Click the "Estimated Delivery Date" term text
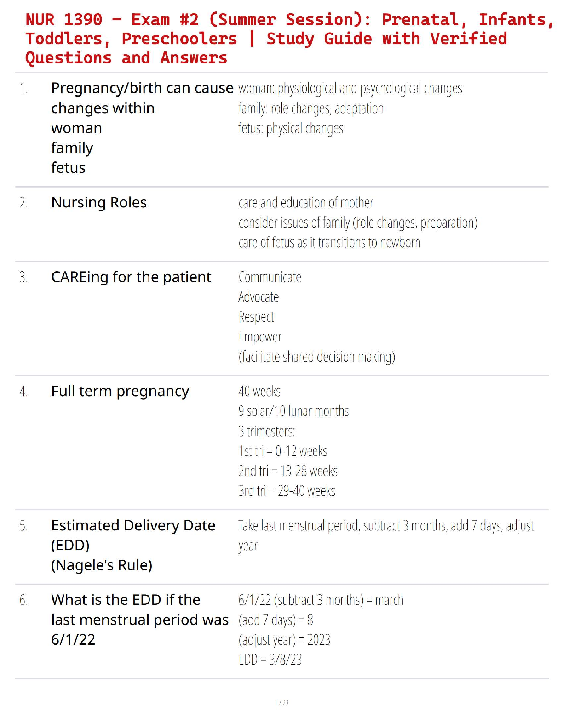The image size is (563, 728). 133,525
